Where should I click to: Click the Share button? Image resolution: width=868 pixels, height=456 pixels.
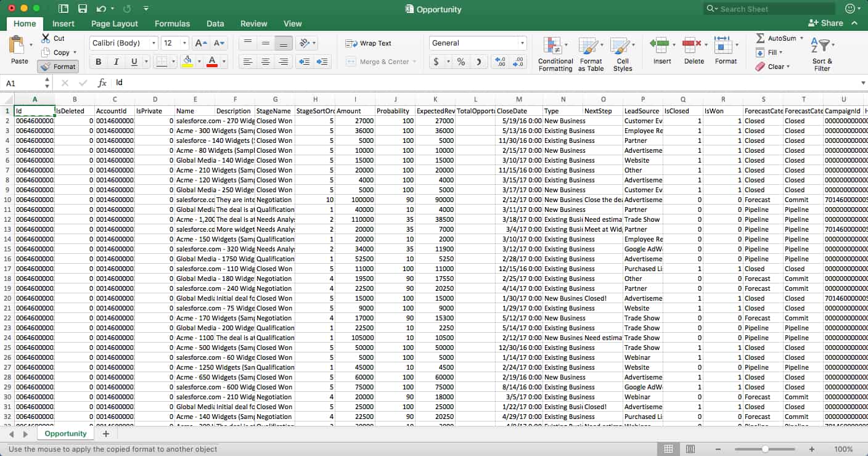825,23
